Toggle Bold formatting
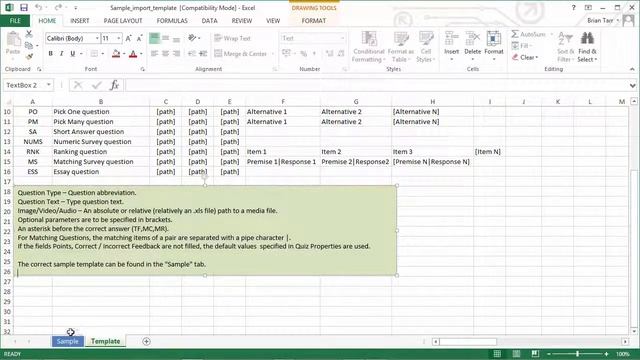Screen dimensions: 640x360 coord(51,53)
